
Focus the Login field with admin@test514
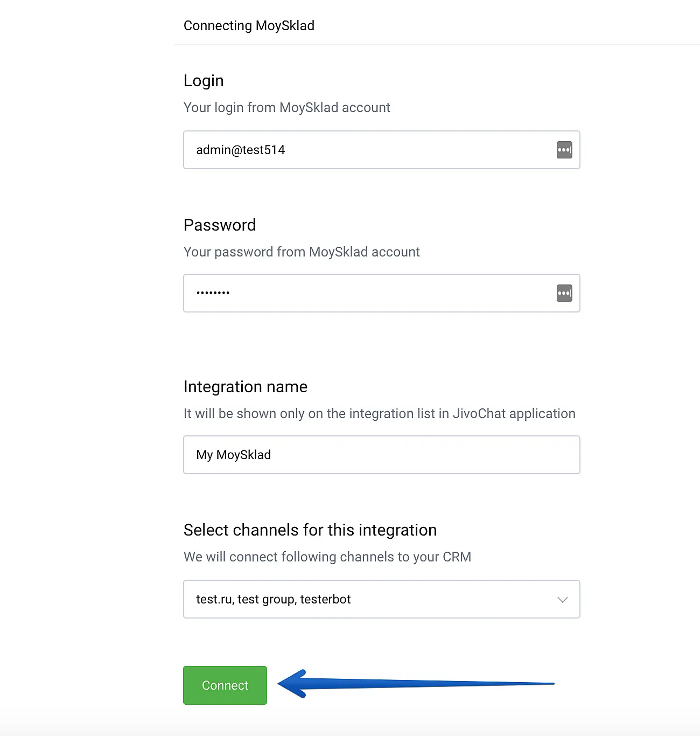(x=366, y=150)
